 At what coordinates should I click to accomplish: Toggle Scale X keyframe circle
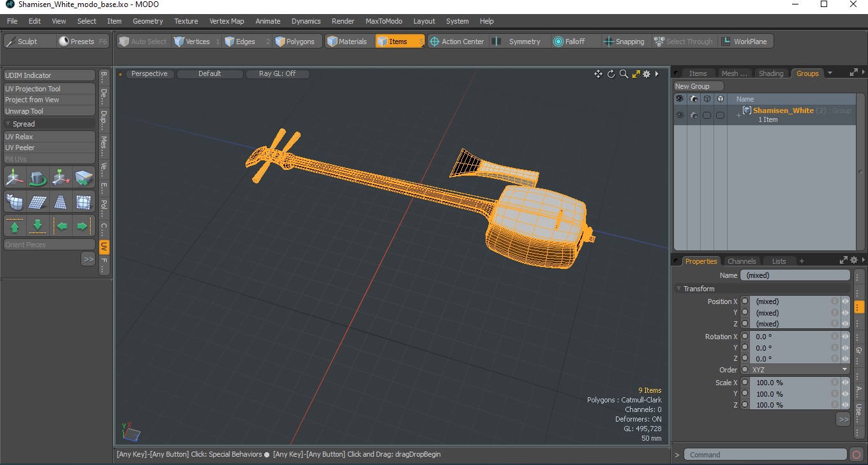[744, 383]
